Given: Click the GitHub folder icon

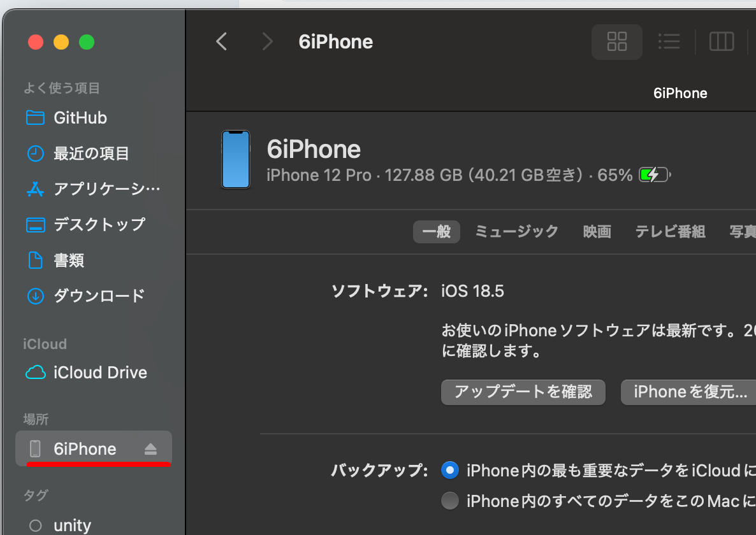Looking at the screenshot, I should [x=35, y=117].
